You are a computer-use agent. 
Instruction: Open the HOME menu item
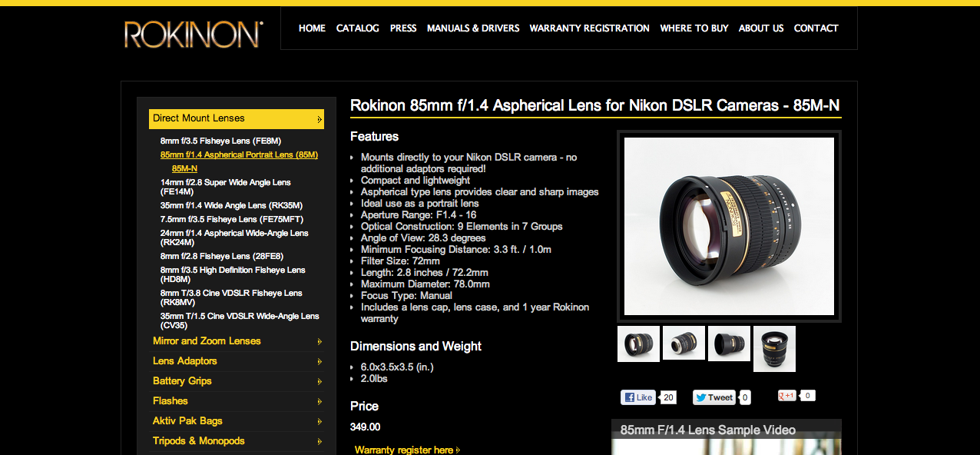pos(312,28)
